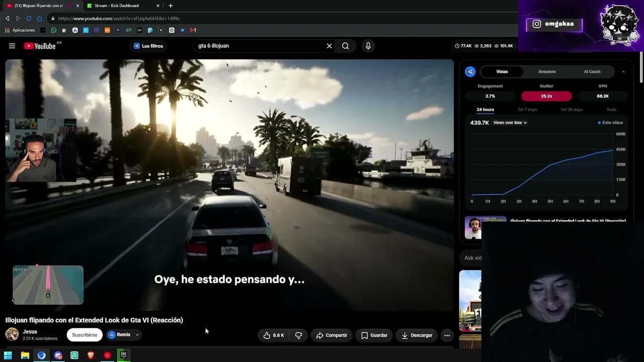
Task: Download the video with Descargar
Action: (417, 335)
